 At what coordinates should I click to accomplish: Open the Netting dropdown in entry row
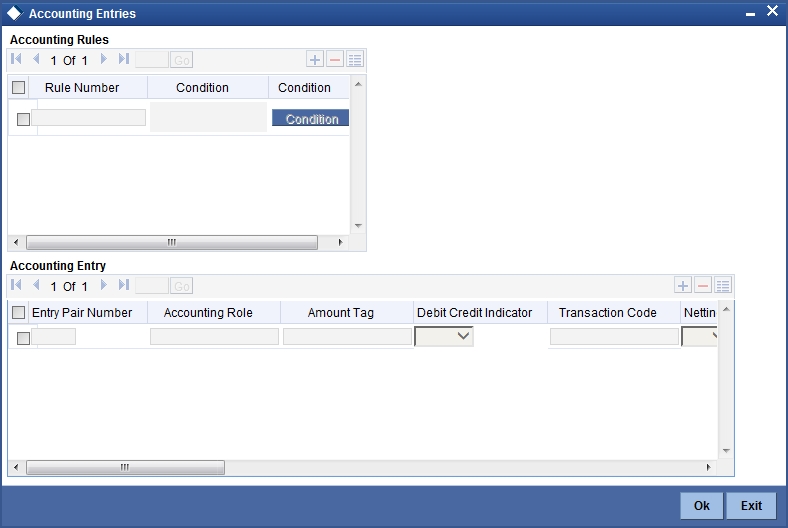coord(699,336)
